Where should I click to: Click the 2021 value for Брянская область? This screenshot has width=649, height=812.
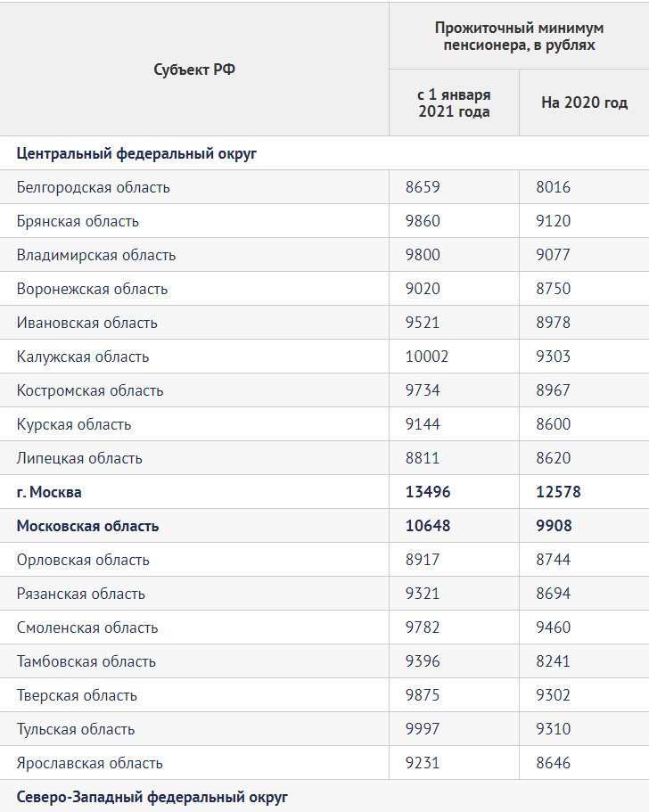point(423,221)
